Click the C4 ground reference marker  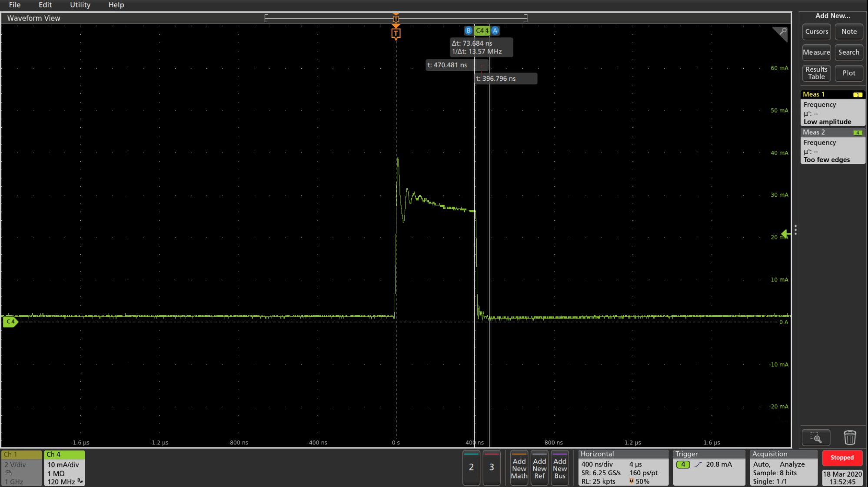pyautogui.click(x=10, y=321)
